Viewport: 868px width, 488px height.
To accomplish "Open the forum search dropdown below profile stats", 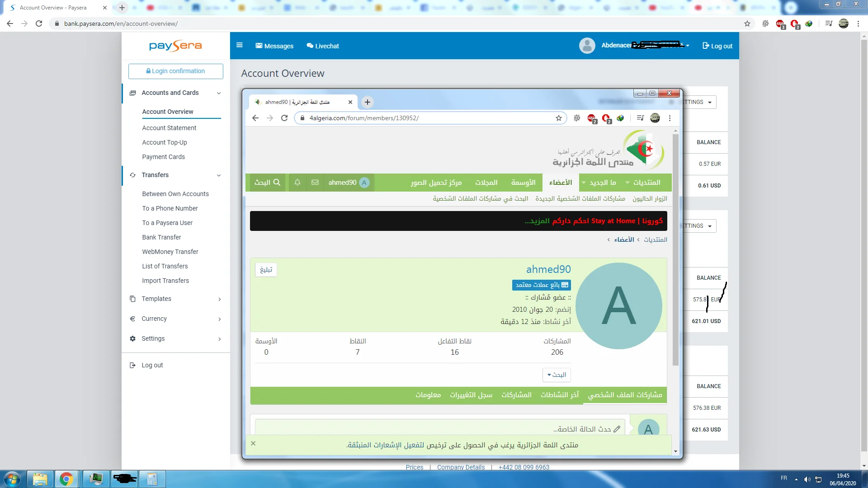I will click(x=557, y=375).
